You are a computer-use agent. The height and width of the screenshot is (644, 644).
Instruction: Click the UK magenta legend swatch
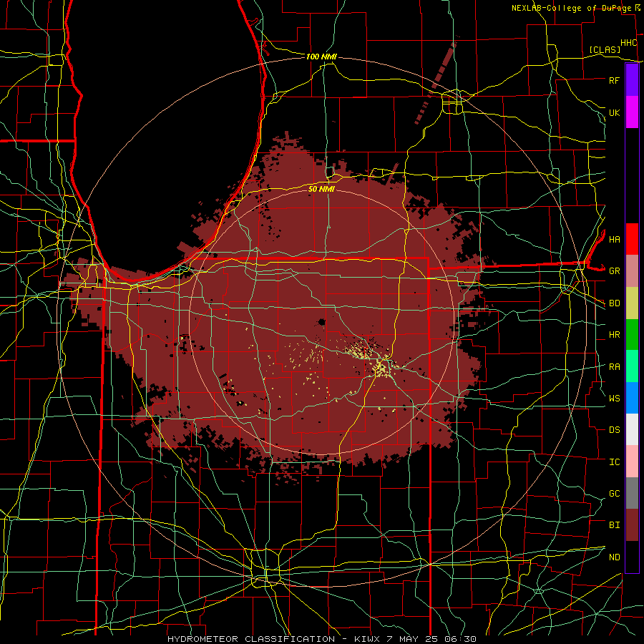(632, 112)
